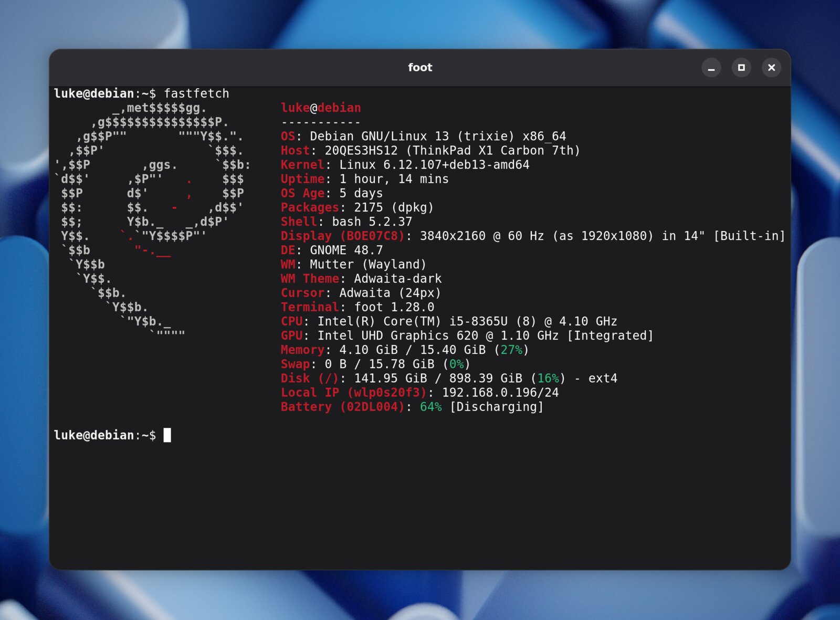
Task: Maximize the foot terminal window
Action: tap(741, 68)
